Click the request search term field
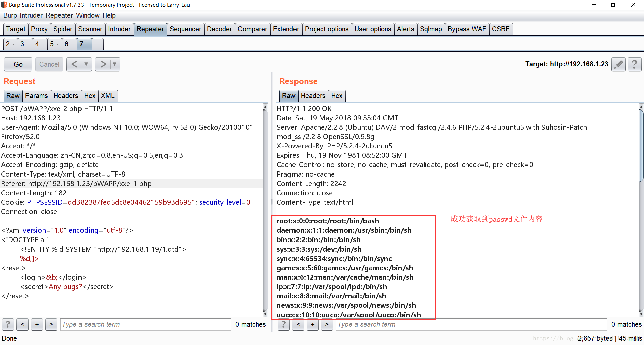Viewport: 644px width, 345px height. [146, 324]
